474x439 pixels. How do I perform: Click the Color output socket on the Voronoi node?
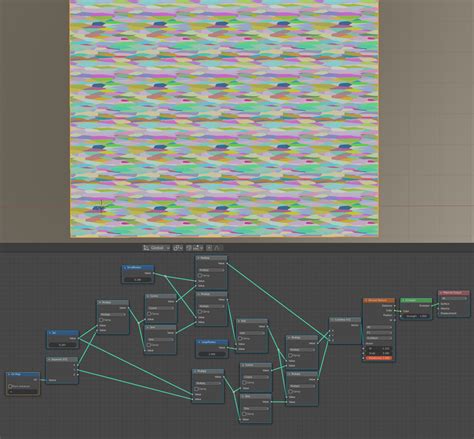click(395, 310)
